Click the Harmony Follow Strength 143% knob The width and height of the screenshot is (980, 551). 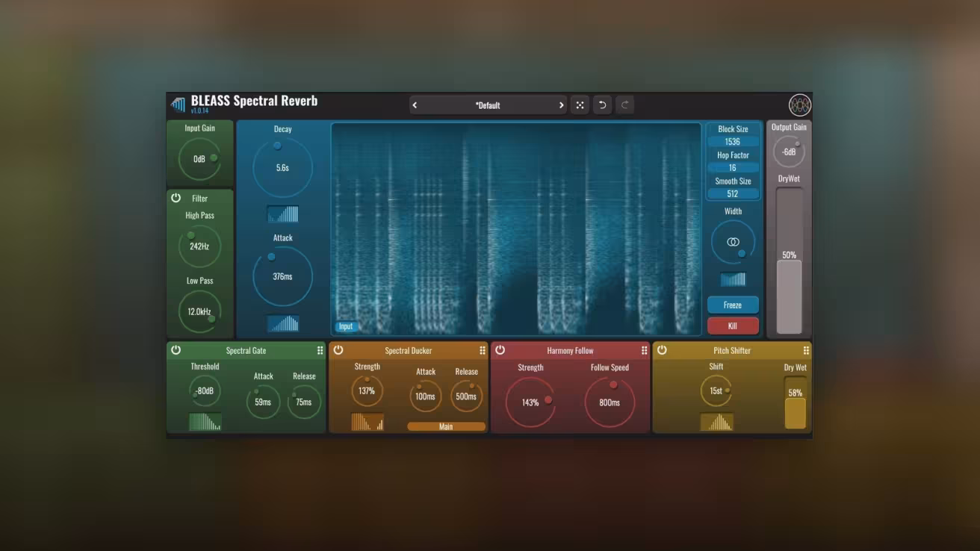pyautogui.click(x=530, y=402)
